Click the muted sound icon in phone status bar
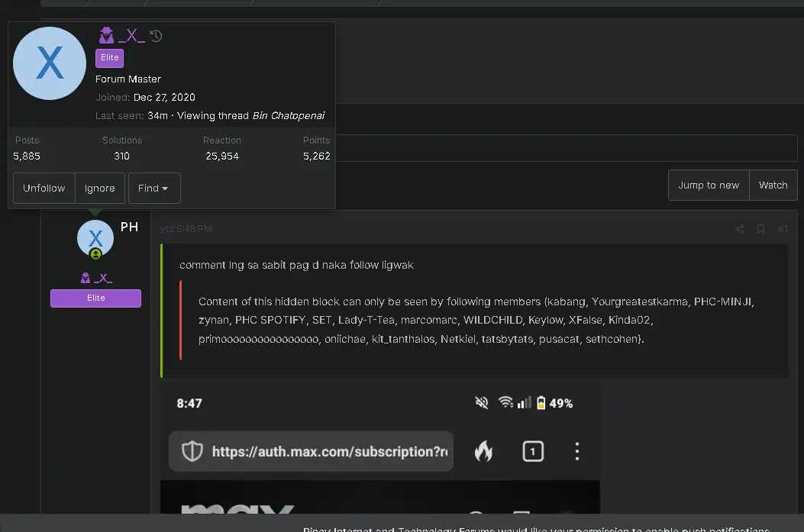Viewport: 804px width, 532px height. point(482,403)
